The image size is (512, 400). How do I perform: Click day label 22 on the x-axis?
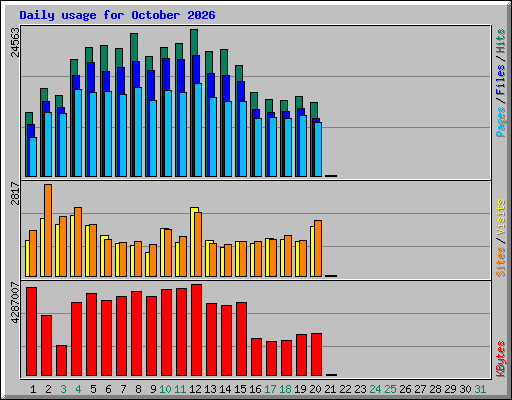345,389
